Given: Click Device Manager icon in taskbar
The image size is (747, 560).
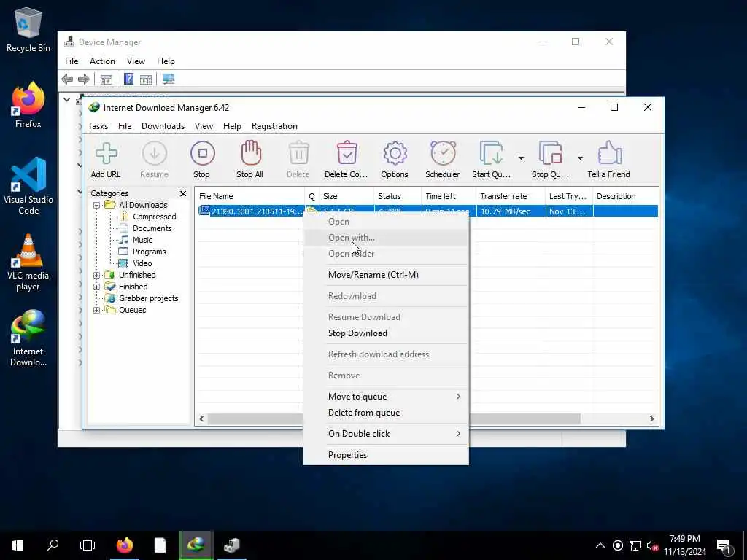Looking at the screenshot, I should pos(232,545).
